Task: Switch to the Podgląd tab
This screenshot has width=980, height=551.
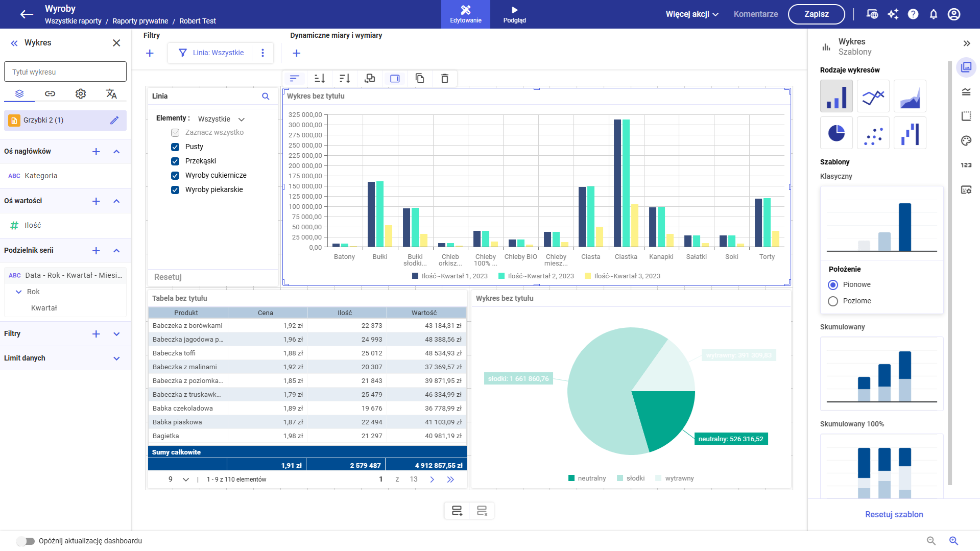Action: (x=514, y=14)
